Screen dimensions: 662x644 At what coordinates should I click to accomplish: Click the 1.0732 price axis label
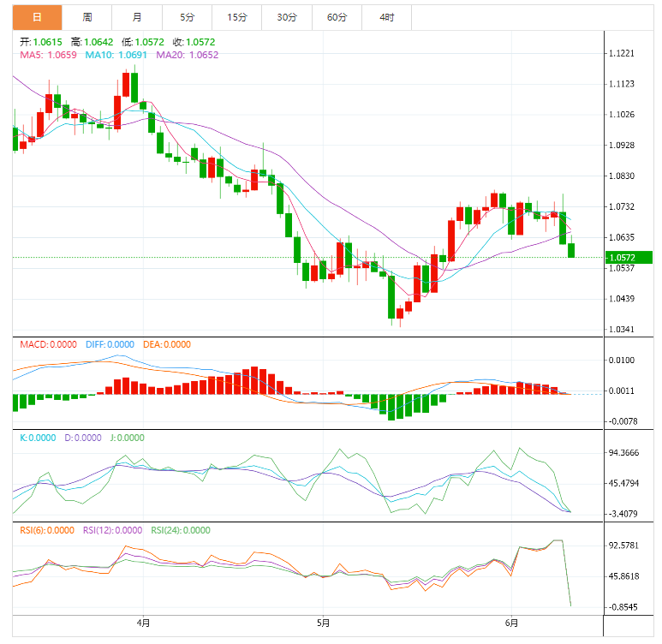[x=622, y=207]
